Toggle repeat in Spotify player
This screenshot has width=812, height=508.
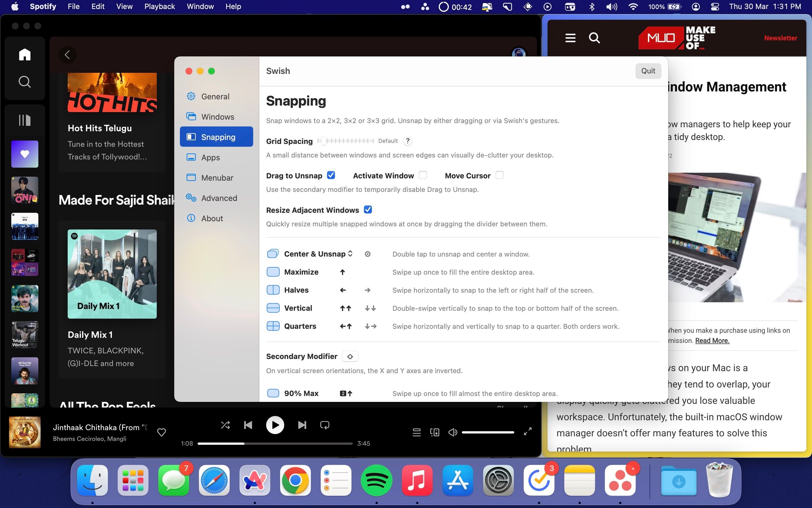(x=325, y=425)
